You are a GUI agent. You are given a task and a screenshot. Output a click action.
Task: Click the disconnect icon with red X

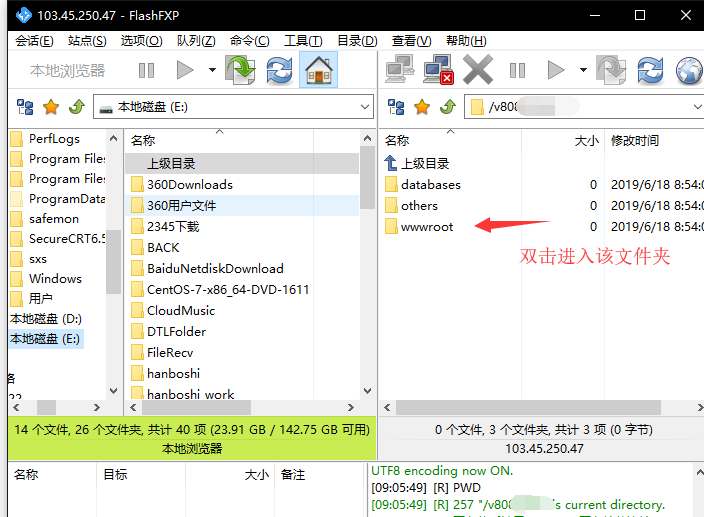[439, 69]
